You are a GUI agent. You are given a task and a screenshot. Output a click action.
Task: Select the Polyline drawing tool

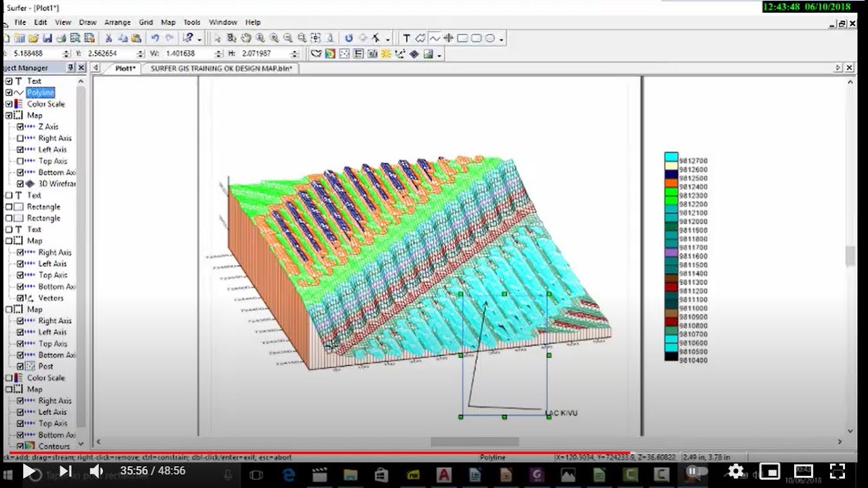434,39
